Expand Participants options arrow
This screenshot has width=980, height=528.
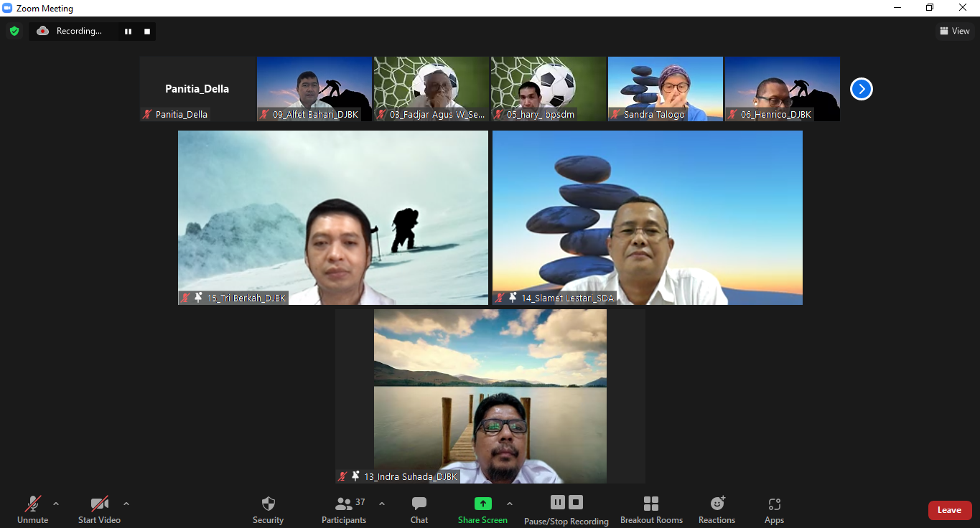[x=382, y=504]
